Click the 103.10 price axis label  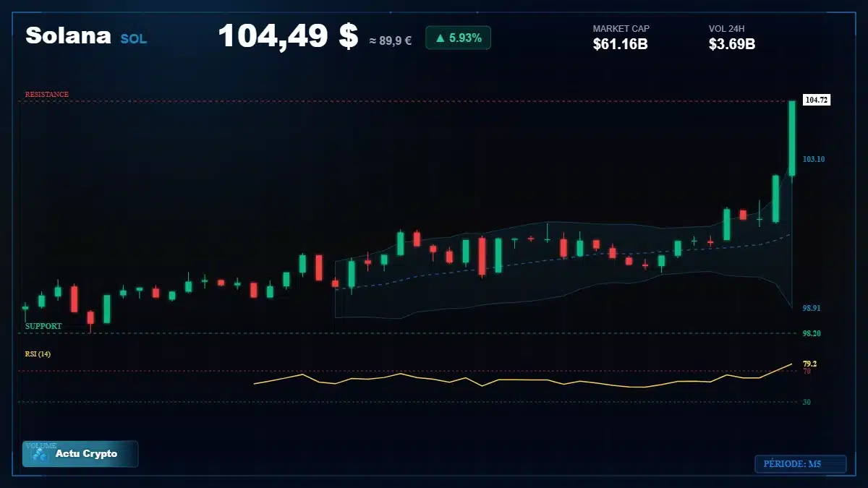(x=814, y=159)
